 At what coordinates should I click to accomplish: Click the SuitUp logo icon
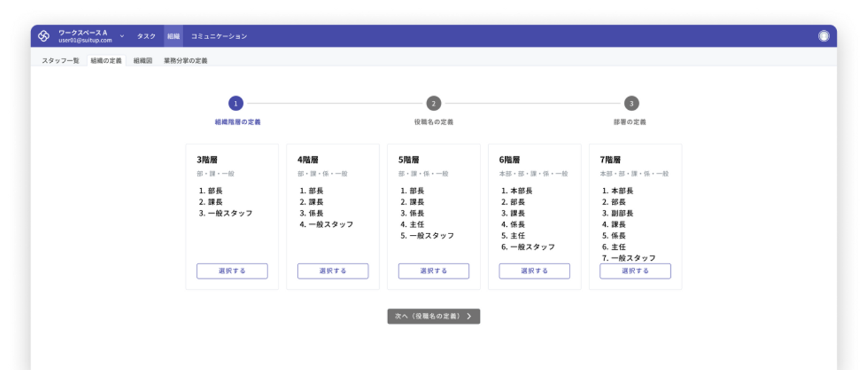tap(43, 36)
